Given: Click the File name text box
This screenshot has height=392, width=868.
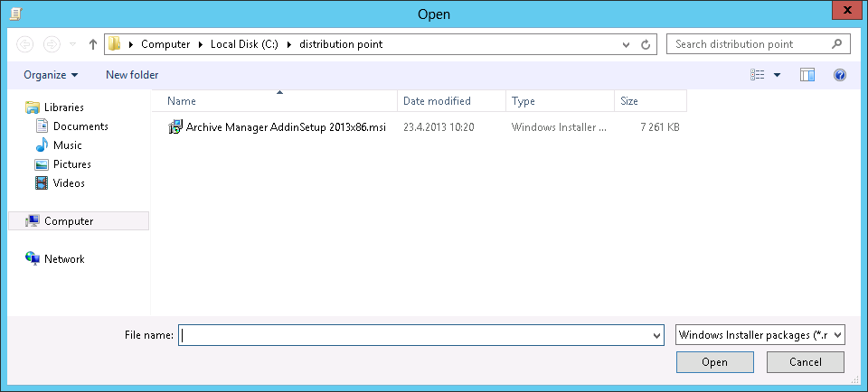Looking at the screenshot, I should pos(415,335).
